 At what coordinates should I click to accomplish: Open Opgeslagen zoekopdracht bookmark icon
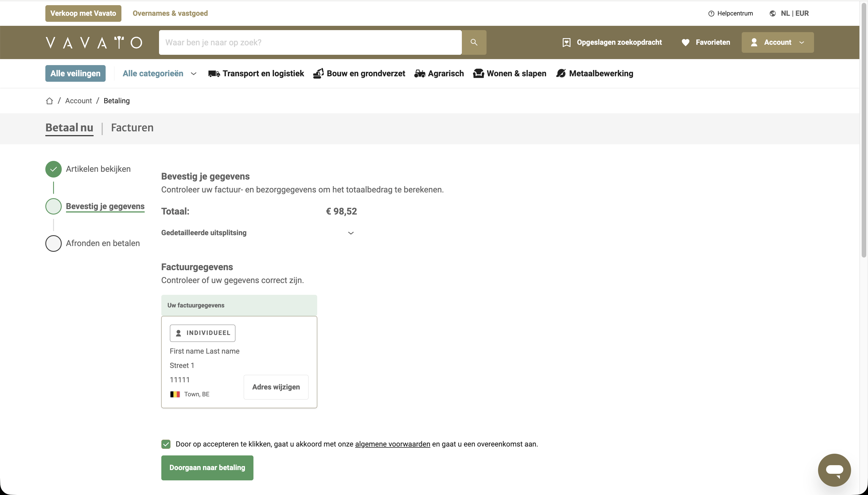[x=566, y=42]
